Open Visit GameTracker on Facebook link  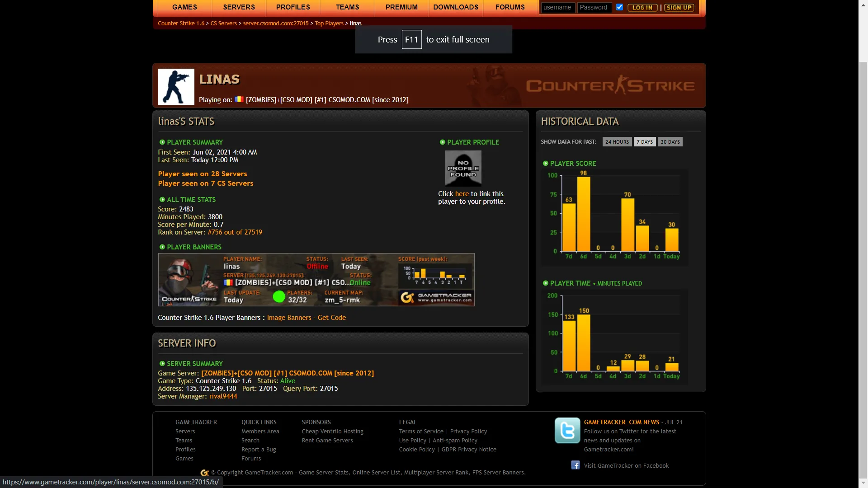(626, 465)
